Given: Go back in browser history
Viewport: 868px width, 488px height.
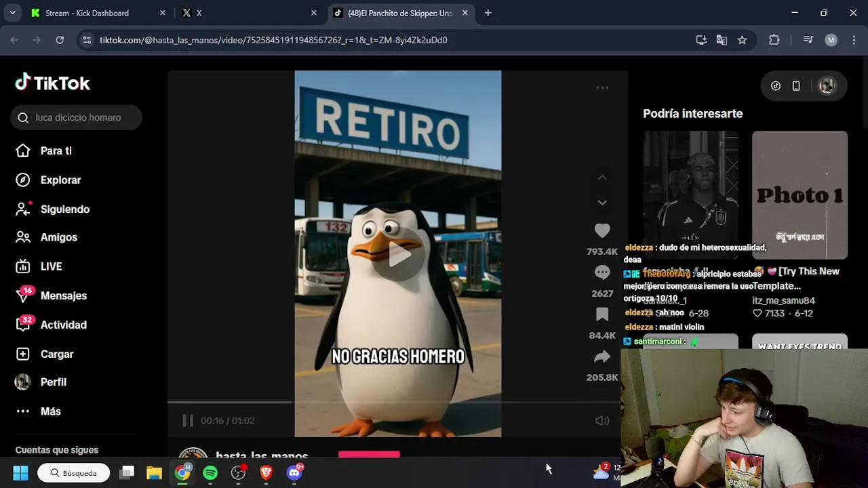Looking at the screenshot, I should pos(14,40).
